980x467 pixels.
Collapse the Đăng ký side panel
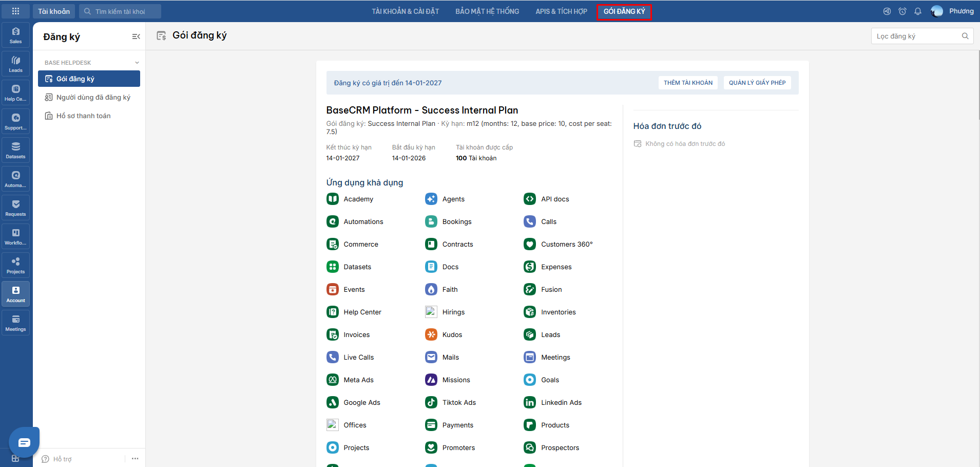pyautogui.click(x=136, y=36)
